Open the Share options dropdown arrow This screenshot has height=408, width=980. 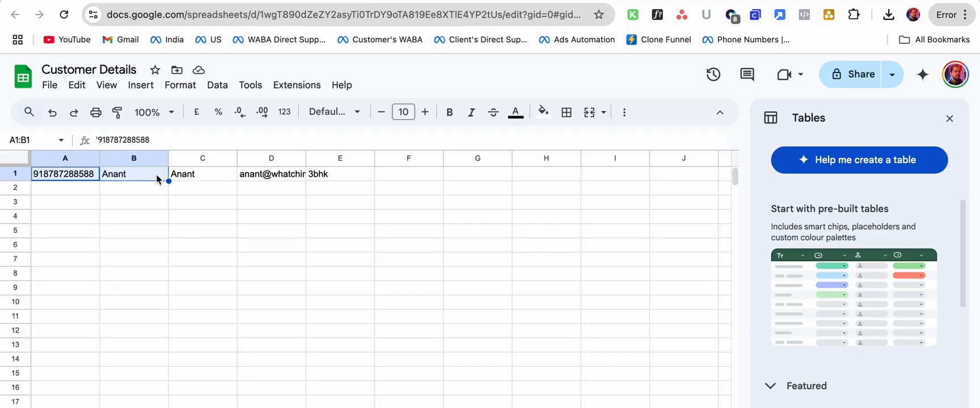coord(892,74)
